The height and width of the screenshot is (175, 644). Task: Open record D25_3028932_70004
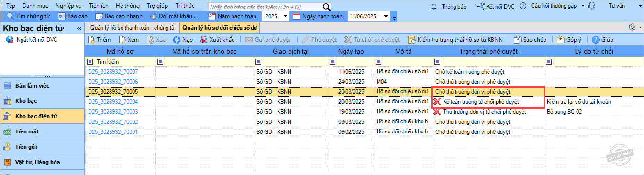tap(113, 102)
